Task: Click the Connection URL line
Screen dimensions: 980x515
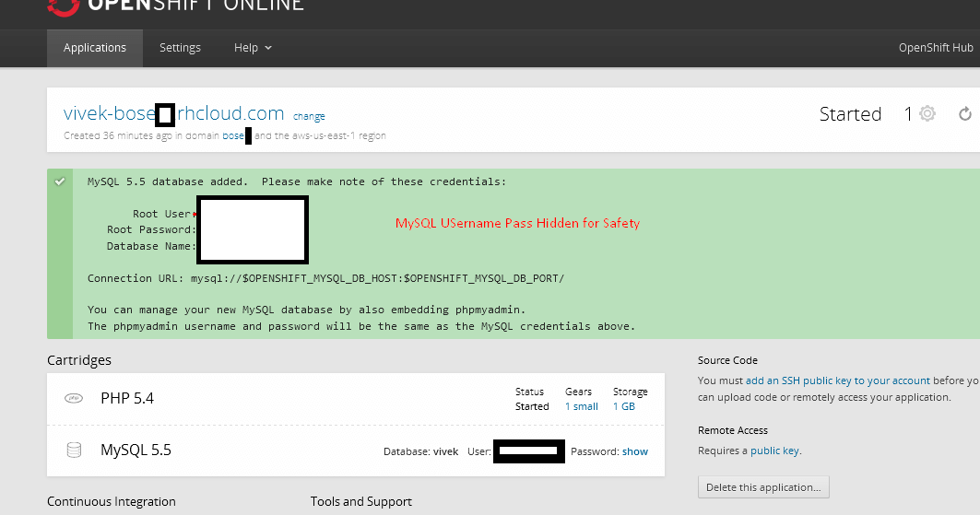Action: 325,278
